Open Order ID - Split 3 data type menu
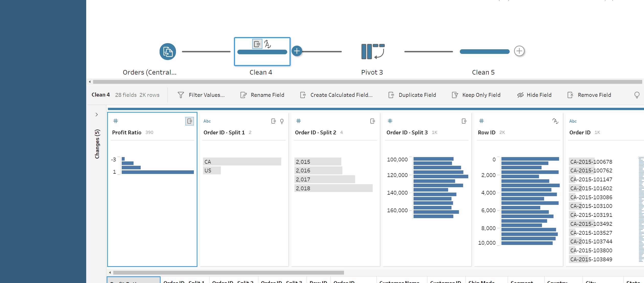The width and height of the screenshot is (644, 283). point(390,121)
